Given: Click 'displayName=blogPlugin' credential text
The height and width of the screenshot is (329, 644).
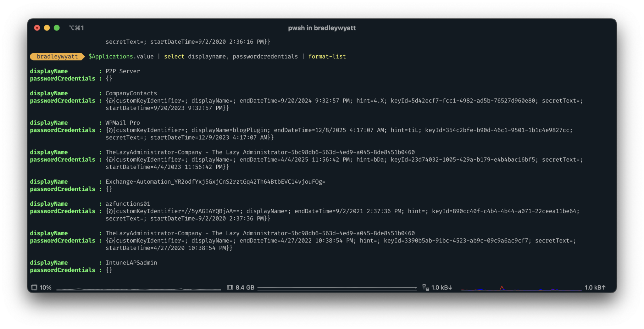Looking at the screenshot, I should click(229, 130).
